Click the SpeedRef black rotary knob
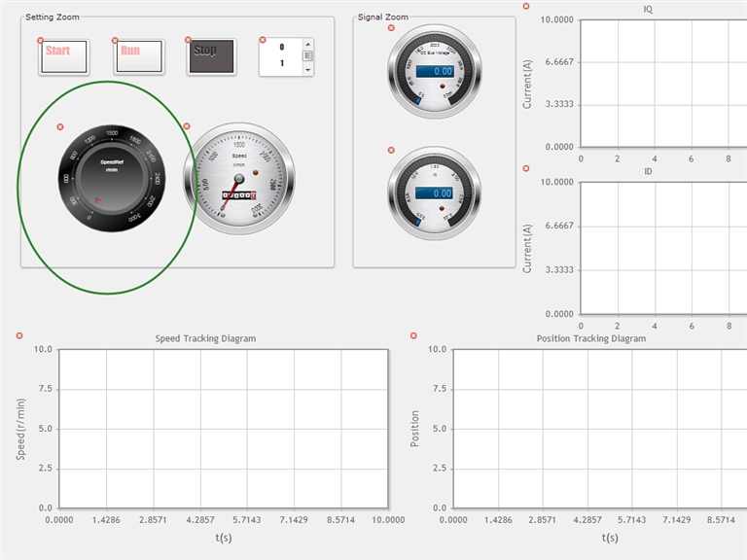The height and width of the screenshot is (560, 747). (x=112, y=179)
